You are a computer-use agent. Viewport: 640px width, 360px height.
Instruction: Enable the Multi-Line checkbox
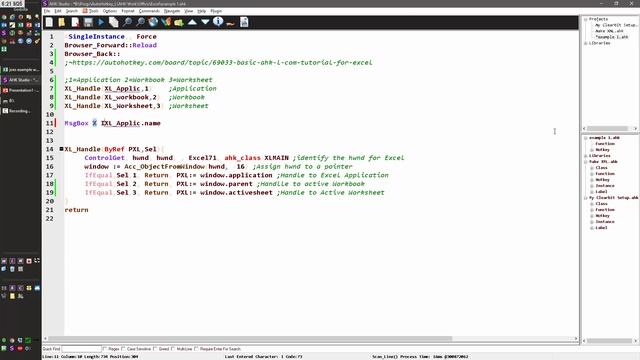coord(173,349)
